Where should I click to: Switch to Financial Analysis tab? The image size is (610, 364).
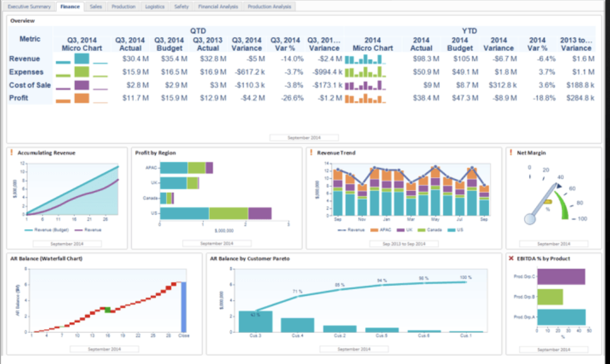[x=218, y=6]
